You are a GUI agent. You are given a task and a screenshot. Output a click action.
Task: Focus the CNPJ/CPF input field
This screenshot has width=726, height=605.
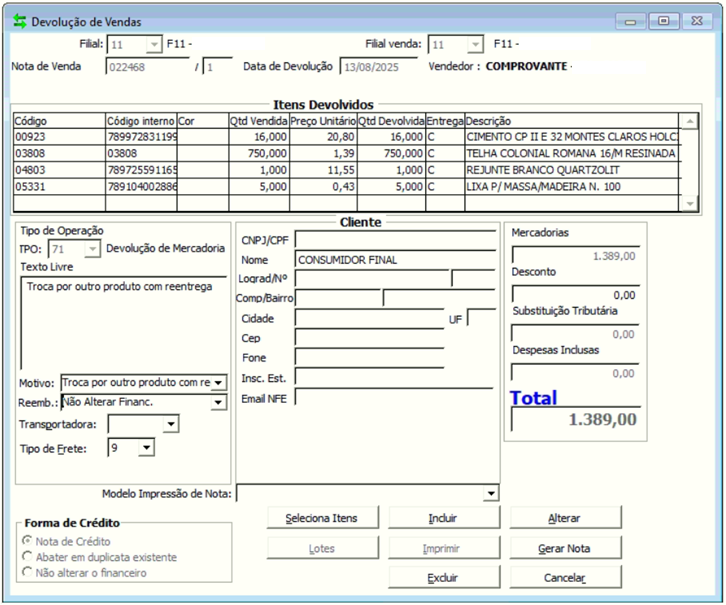(395, 240)
